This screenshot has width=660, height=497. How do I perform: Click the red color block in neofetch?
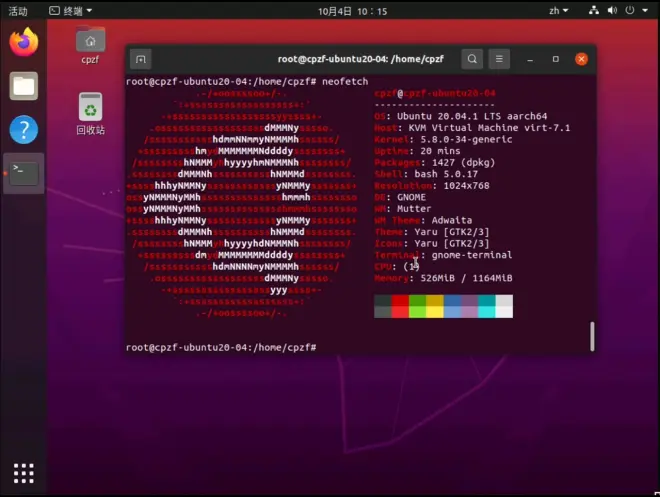pos(400,306)
